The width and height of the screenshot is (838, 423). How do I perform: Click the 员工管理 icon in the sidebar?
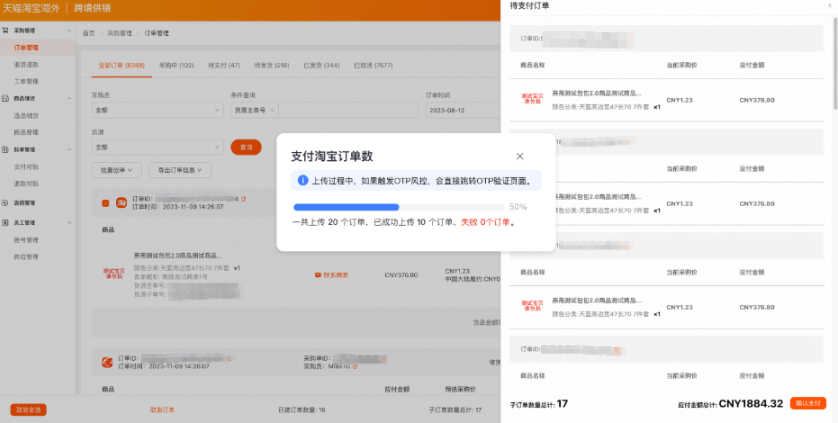pyautogui.click(x=5, y=222)
